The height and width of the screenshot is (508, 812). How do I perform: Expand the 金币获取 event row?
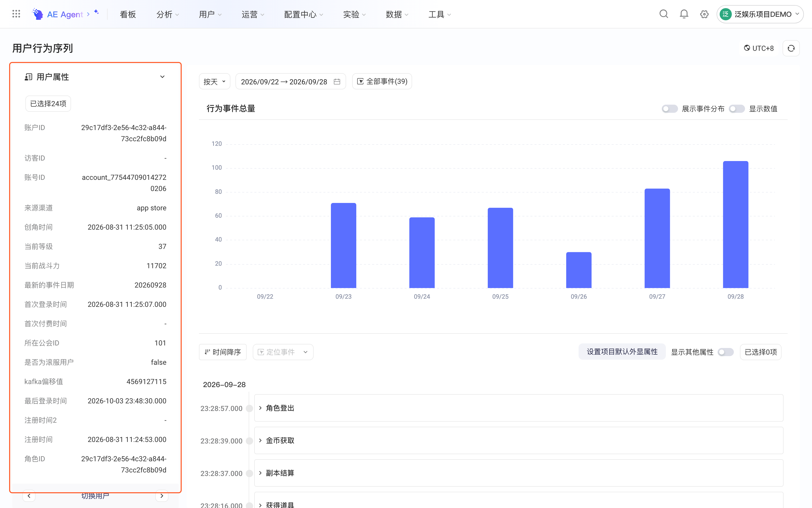519,440
